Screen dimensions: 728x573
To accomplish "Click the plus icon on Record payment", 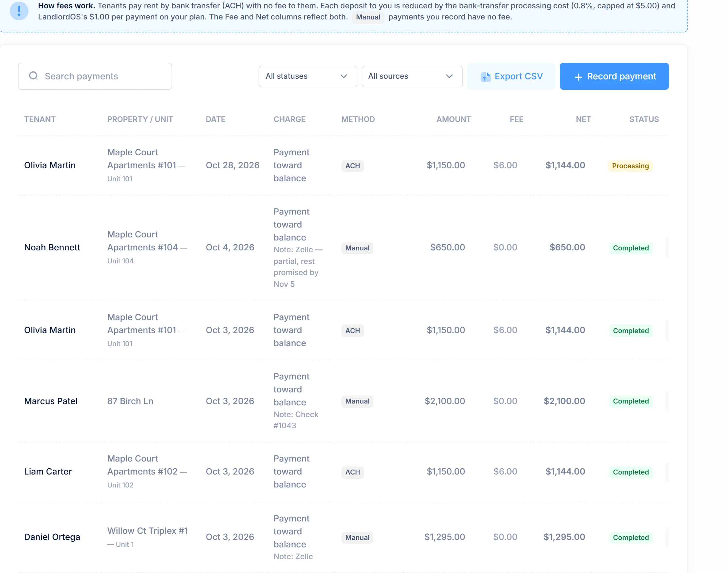I will (578, 77).
